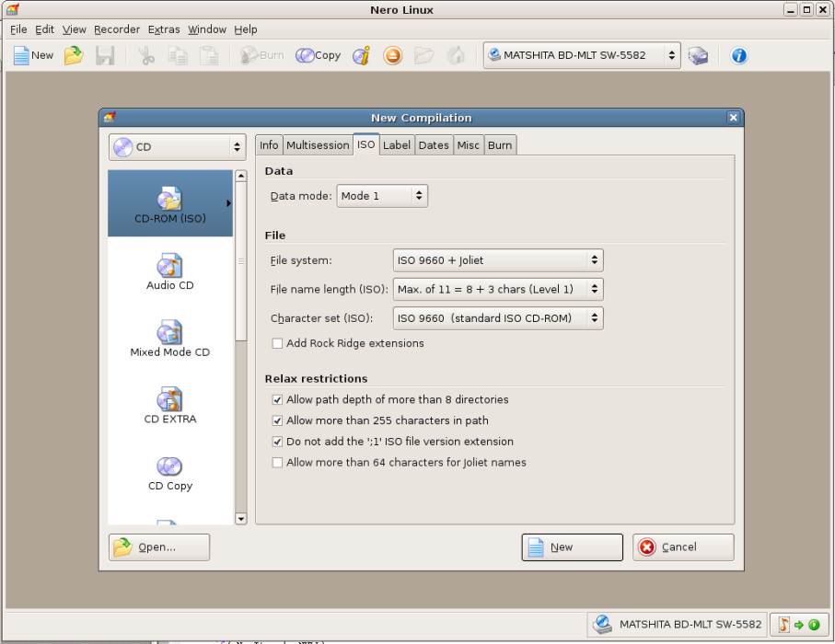Open the Recorder menu
Viewport: 835px width, 644px height.
pyautogui.click(x=117, y=29)
